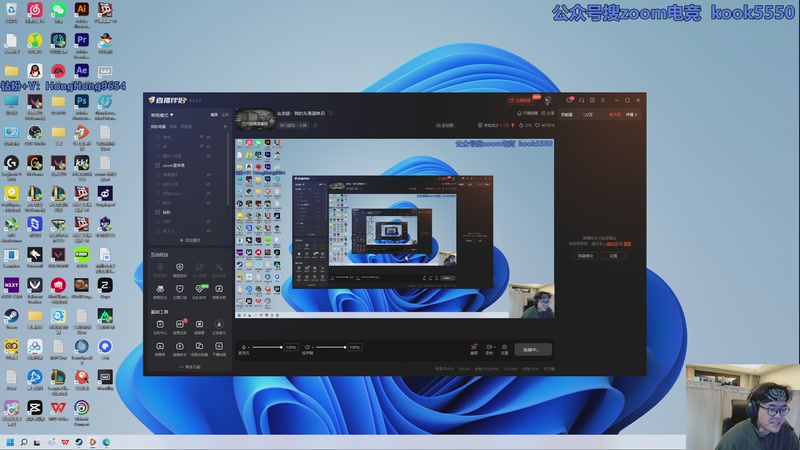The width and height of the screenshot is (800, 450).
Task: Mute the microphone icon in the bottom bar
Action: point(245,347)
